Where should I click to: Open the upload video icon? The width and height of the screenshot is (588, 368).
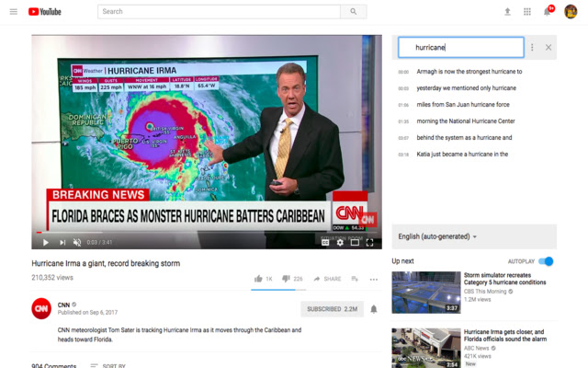507,12
